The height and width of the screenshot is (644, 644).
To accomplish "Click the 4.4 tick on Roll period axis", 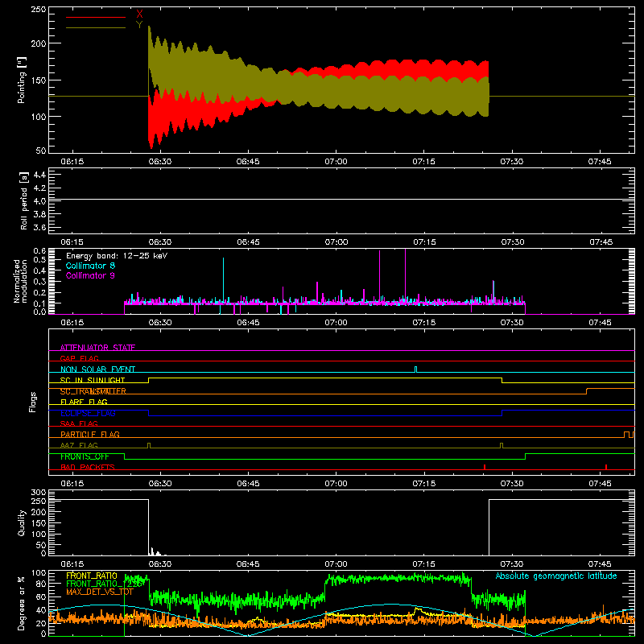I will coord(39,175).
